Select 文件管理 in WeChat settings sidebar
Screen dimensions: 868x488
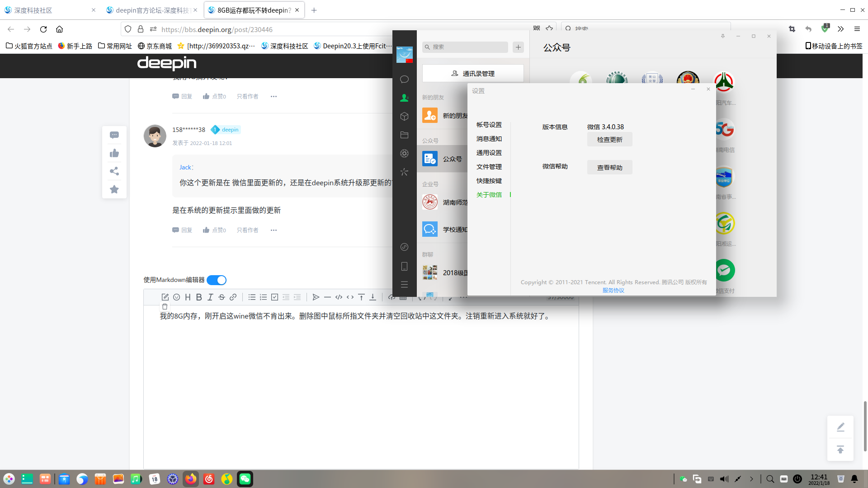[x=489, y=167]
